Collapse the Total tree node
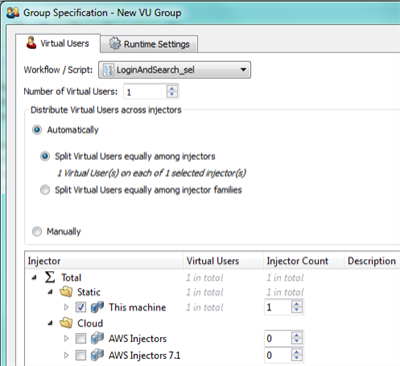Viewport: 400px width, 366px height. coord(34,277)
